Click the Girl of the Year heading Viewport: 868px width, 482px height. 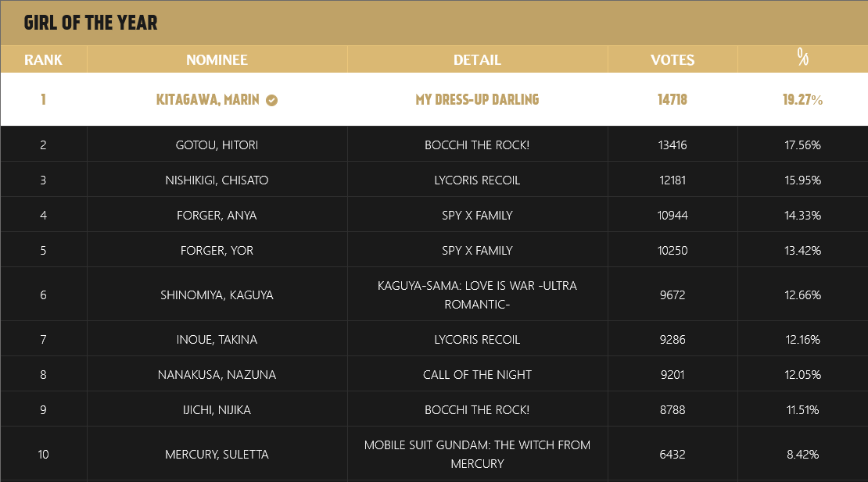(x=91, y=23)
